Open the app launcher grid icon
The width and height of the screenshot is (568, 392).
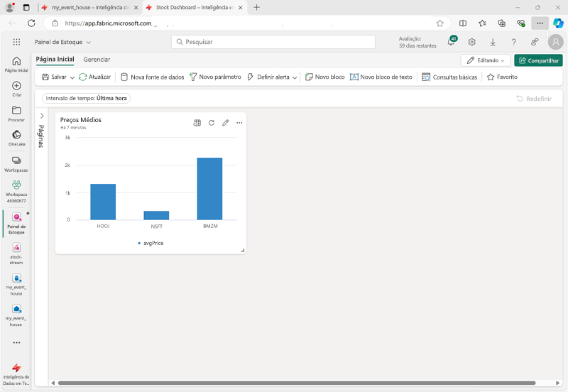(x=16, y=42)
